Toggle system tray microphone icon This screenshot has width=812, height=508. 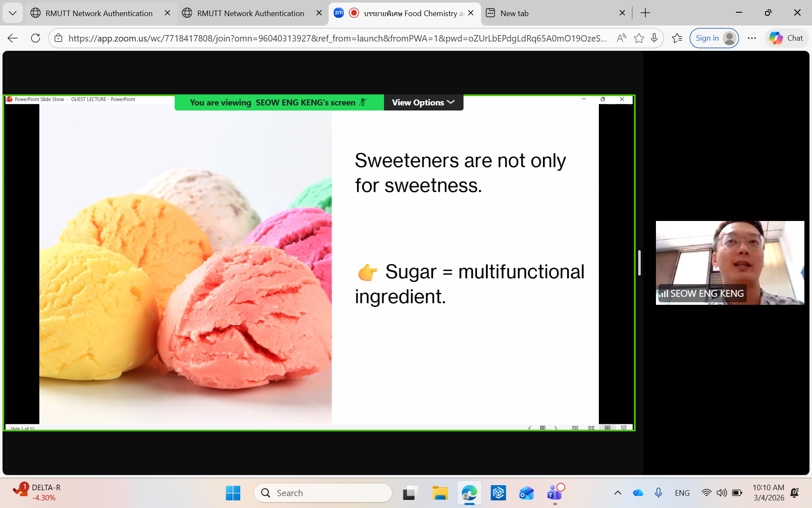click(x=658, y=493)
